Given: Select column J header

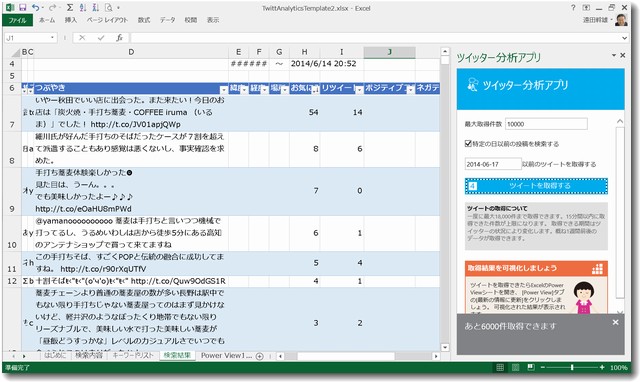Looking at the screenshot, I should (389, 52).
